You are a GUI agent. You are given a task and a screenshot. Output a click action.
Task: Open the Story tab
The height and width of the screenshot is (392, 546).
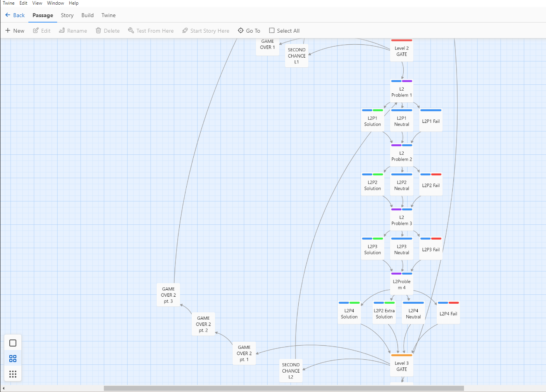67,15
